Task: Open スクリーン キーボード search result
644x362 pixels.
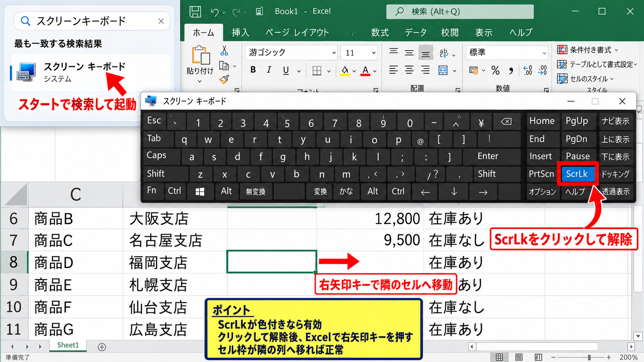Action: tap(91, 73)
